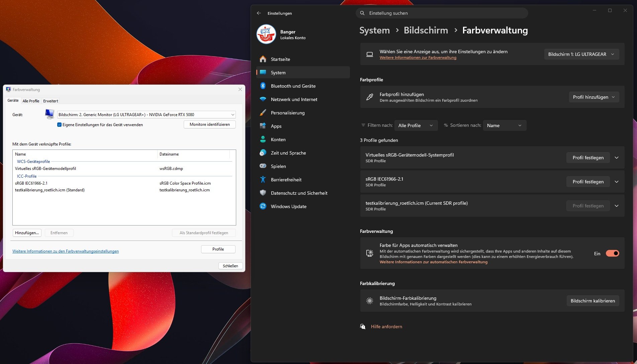
Task: Click the Zeit und Sprache globe icon
Action: 263,153
